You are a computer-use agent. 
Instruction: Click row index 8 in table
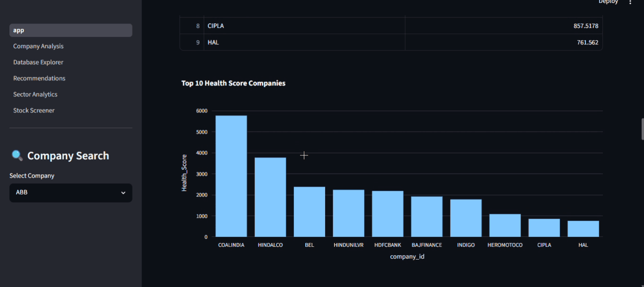tap(192, 26)
